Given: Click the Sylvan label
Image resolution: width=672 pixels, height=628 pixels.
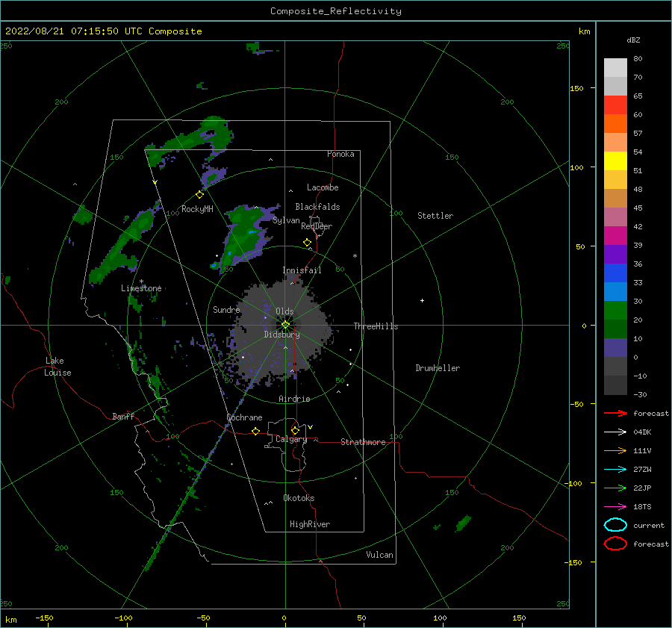Looking at the screenshot, I should click(286, 220).
